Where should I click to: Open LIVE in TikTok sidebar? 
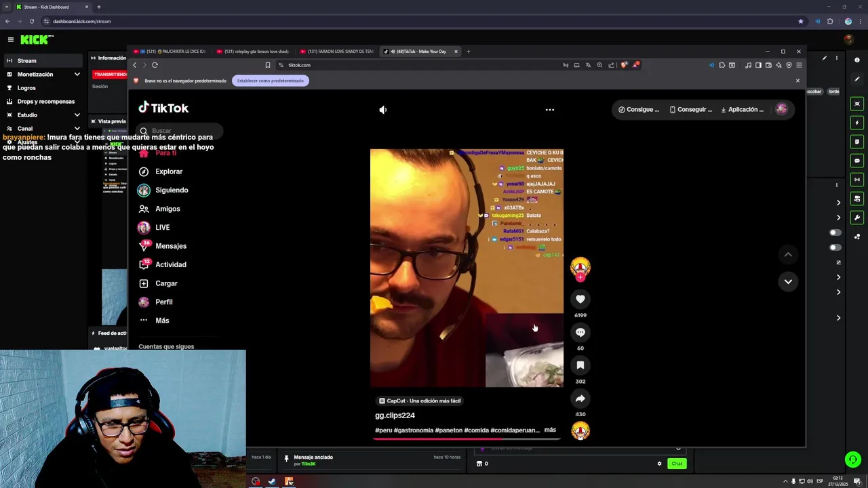pyautogui.click(x=162, y=228)
